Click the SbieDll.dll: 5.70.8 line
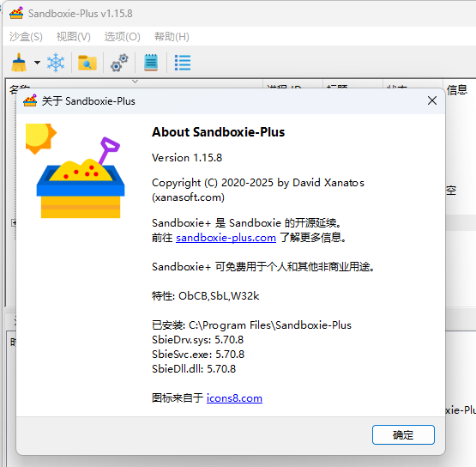The width and height of the screenshot is (476, 467). click(x=194, y=369)
